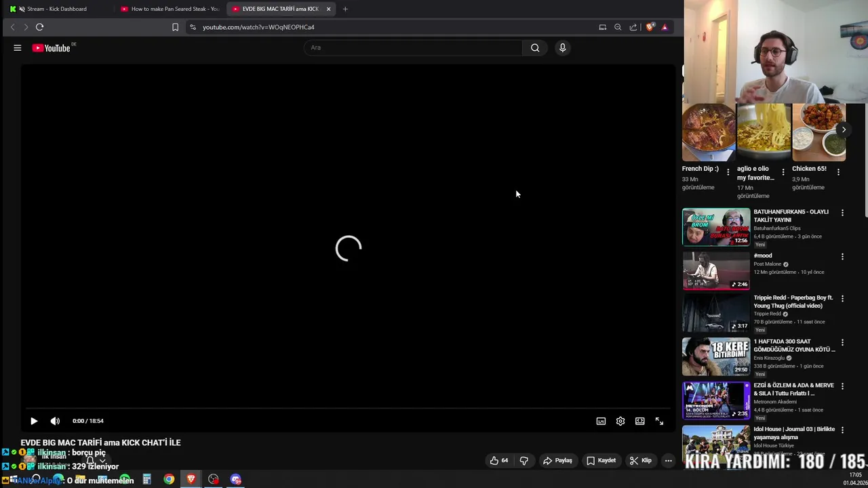
Task: Open options for the Trippie Redd video
Action: pyautogui.click(x=842, y=298)
